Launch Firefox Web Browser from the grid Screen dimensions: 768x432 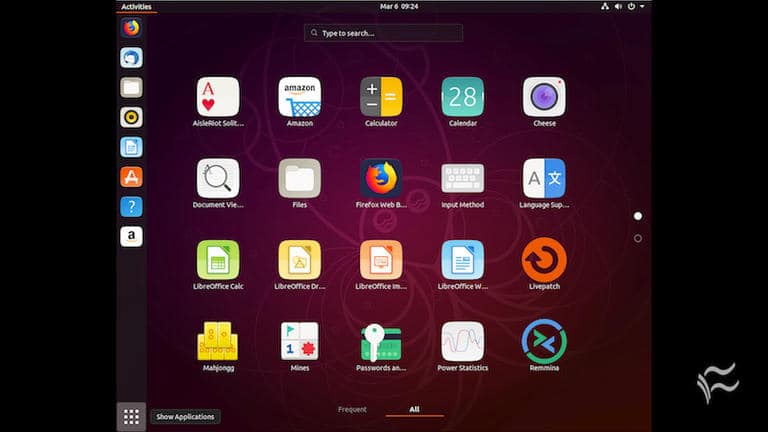coord(381,178)
